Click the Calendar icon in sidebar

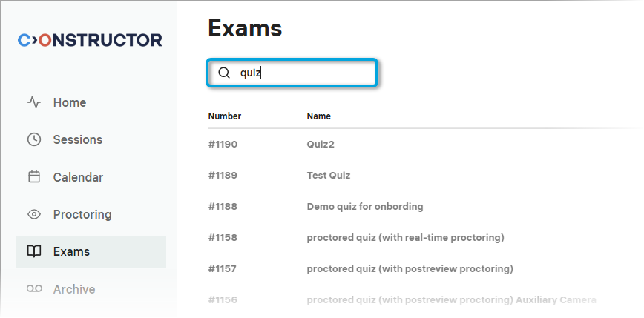point(34,177)
